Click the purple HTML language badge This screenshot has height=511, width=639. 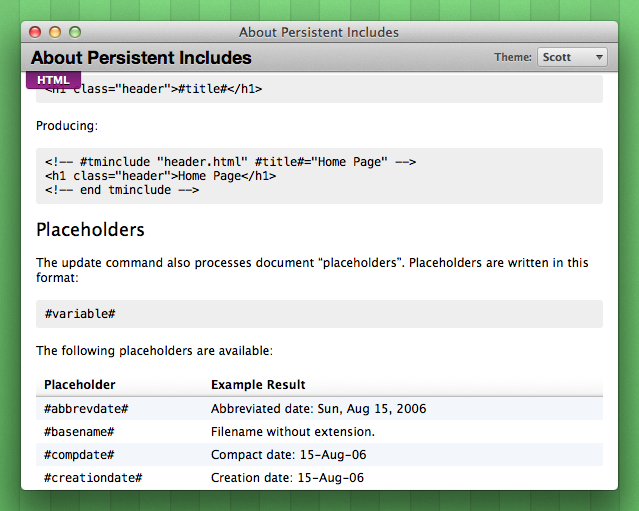(53, 80)
